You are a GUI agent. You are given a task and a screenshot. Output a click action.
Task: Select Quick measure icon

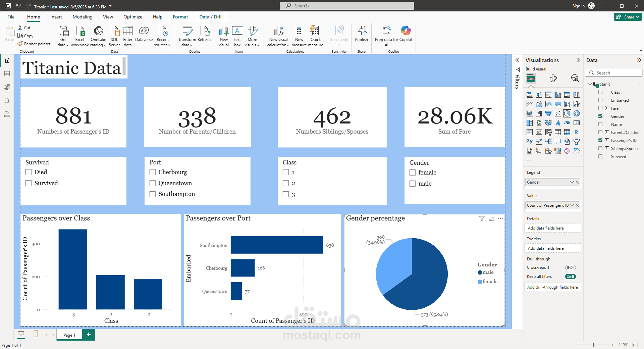(x=315, y=32)
